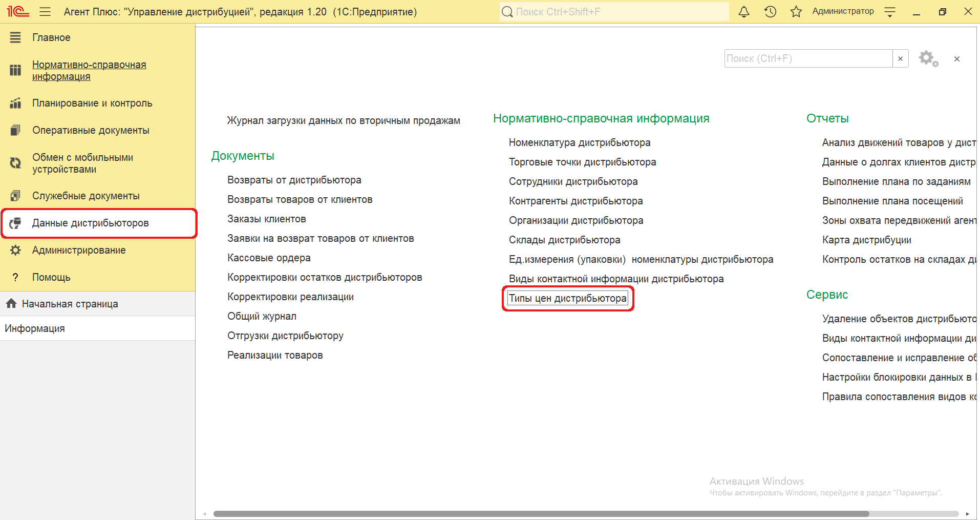This screenshot has height=520, width=980.
Task: Click the scroll left arrow at bottom
Action: click(204, 513)
